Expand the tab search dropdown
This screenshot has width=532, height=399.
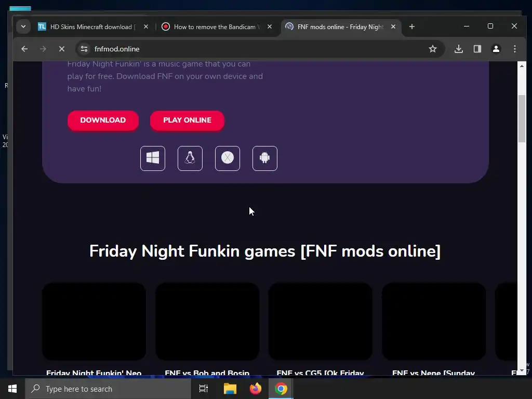tap(23, 26)
